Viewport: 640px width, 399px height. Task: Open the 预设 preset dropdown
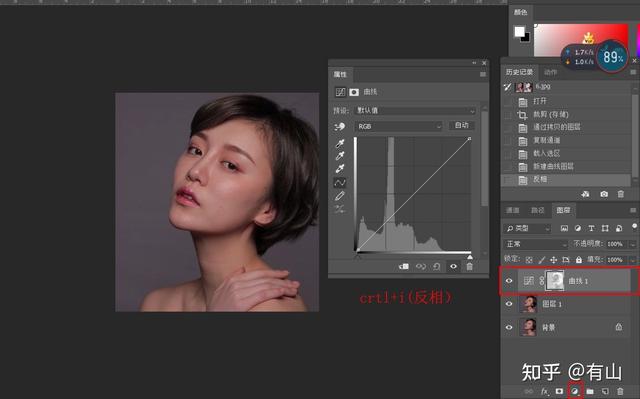415,111
